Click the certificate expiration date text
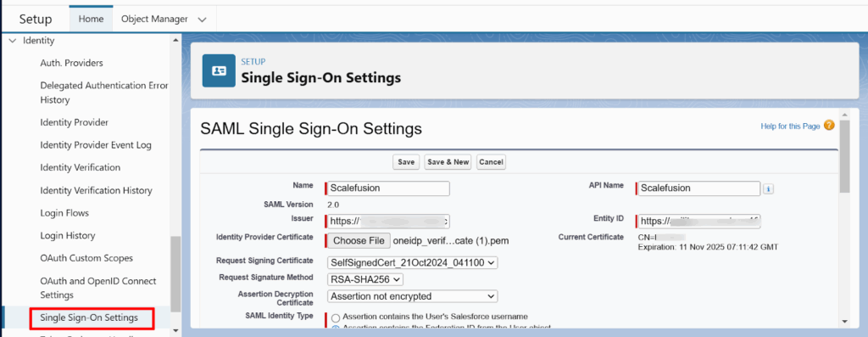This screenshot has width=868, height=337. (x=709, y=247)
